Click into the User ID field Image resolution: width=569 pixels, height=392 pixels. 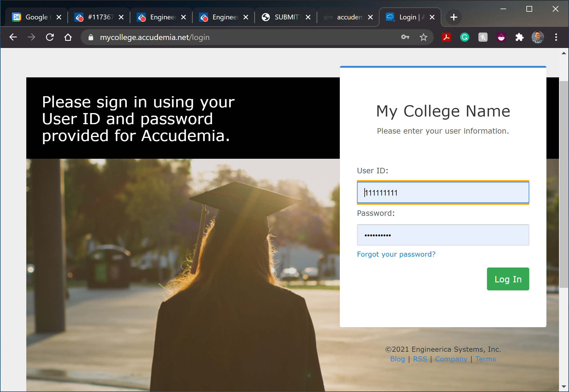[x=443, y=193]
